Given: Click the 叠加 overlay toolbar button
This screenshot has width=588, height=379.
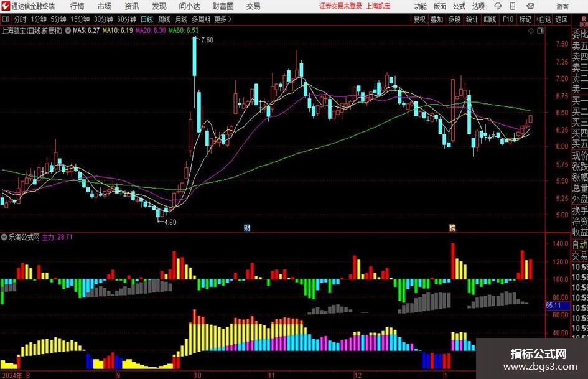Looking at the screenshot, I should click(437, 19).
